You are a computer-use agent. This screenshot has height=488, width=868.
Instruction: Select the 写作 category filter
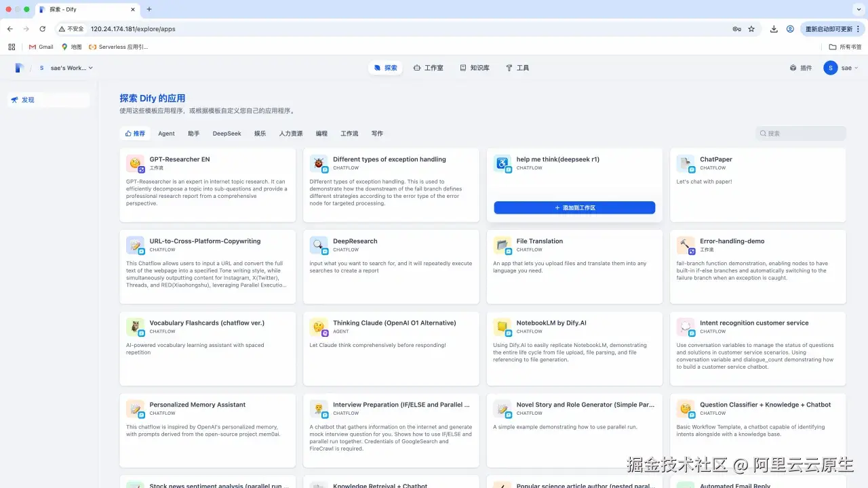[377, 134]
